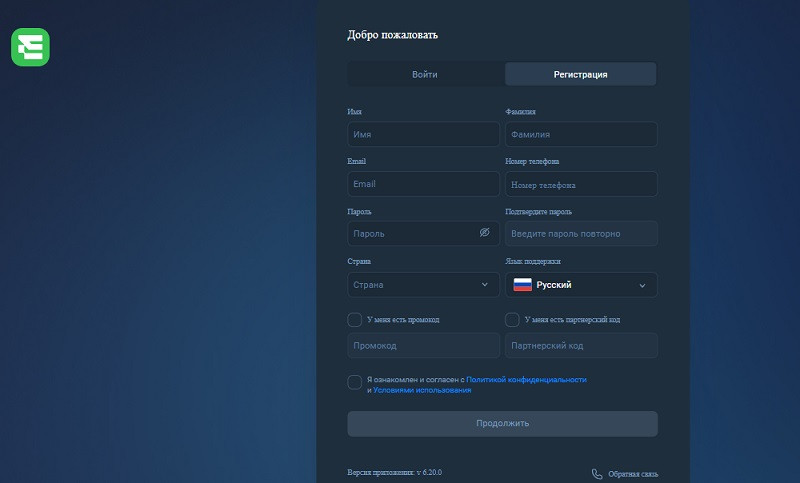Screen dimensions: 800x483
Task: Click the chevron arrow in Страна field
Action: tap(485, 285)
